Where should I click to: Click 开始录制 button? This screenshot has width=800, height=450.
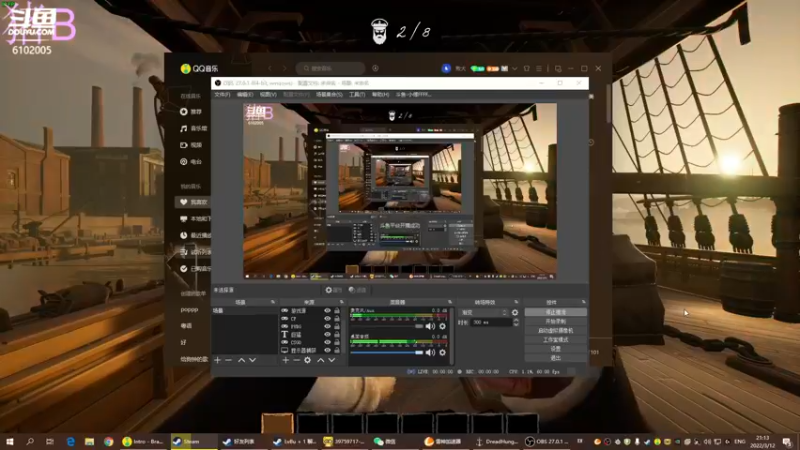556,321
